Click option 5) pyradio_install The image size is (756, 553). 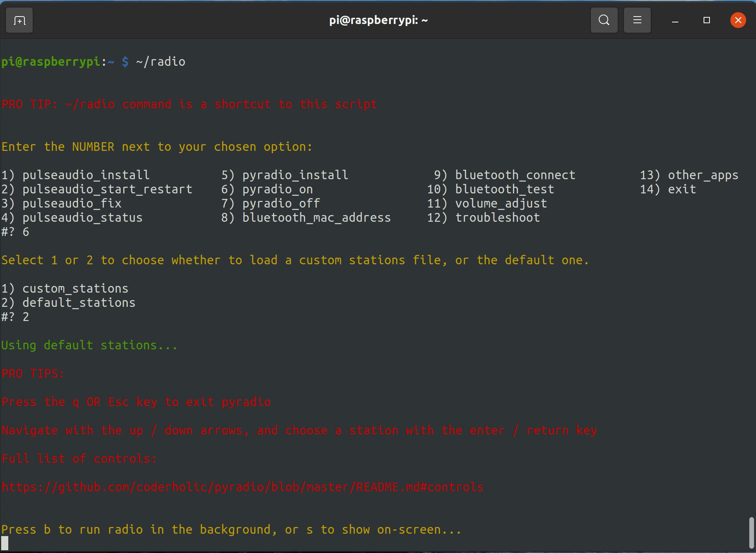pos(285,175)
